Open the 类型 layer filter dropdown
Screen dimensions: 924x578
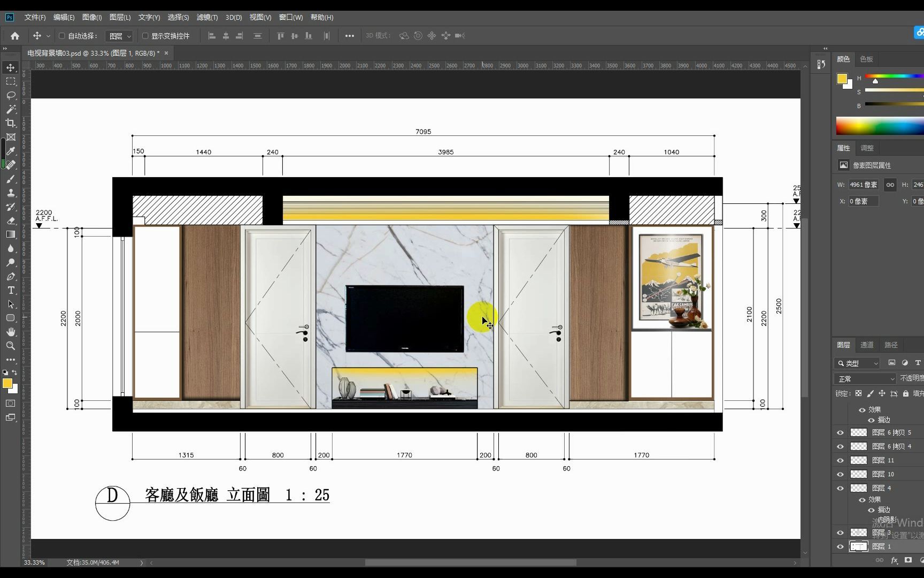(x=857, y=363)
